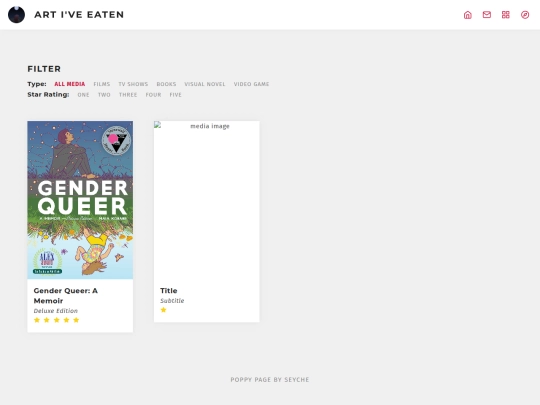The width and height of the screenshot is (540, 405).
Task: Filter media type to Films
Action: pos(102,84)
